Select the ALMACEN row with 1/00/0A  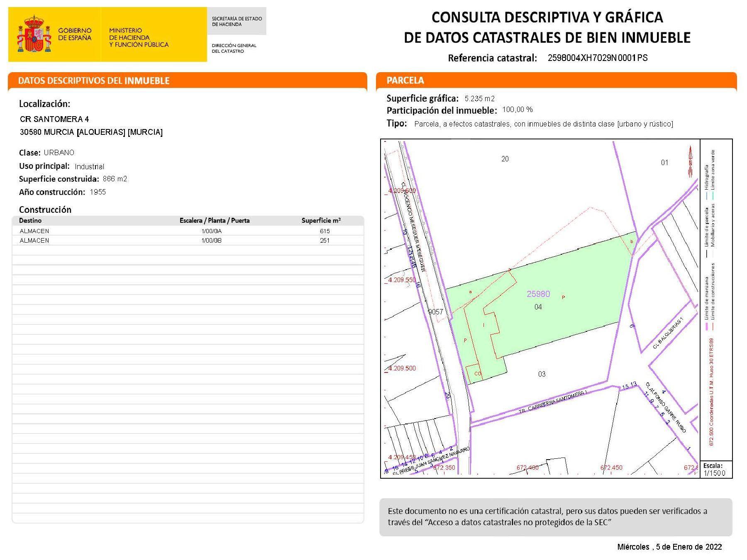point(188,231)
